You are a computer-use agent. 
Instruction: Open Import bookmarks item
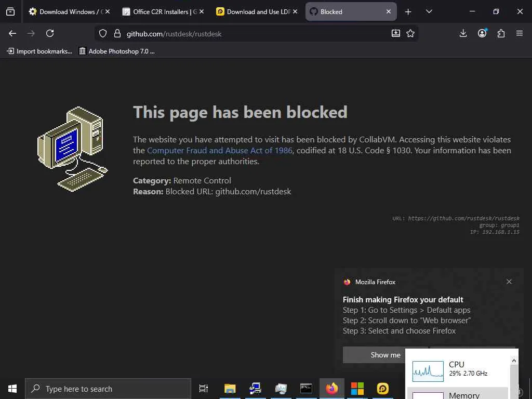point(39,51)
